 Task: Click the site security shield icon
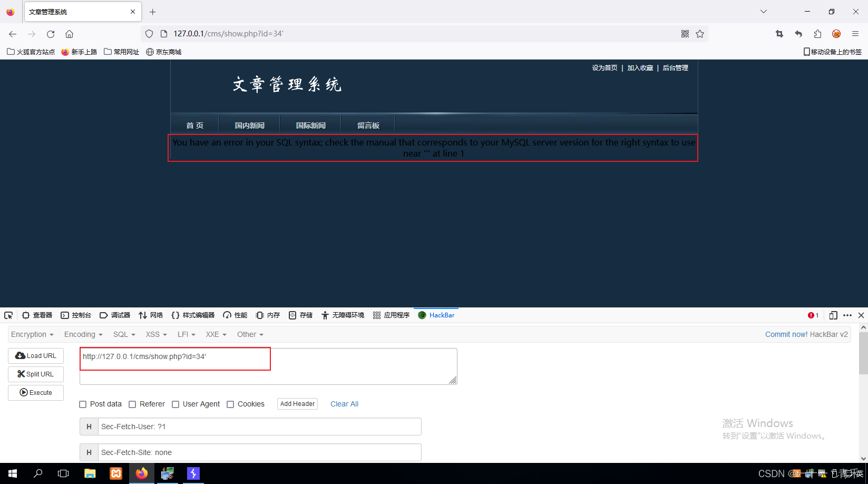pos(149,34)
